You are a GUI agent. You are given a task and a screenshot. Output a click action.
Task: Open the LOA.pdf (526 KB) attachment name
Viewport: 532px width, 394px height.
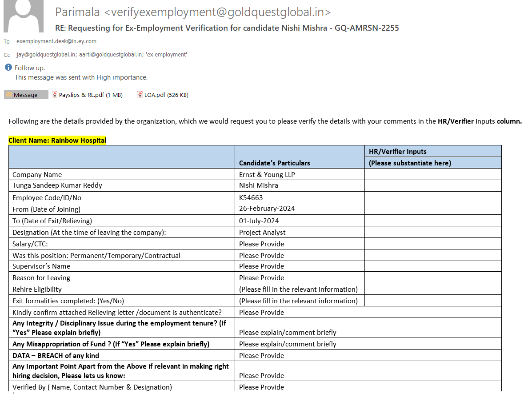point(166,95)
